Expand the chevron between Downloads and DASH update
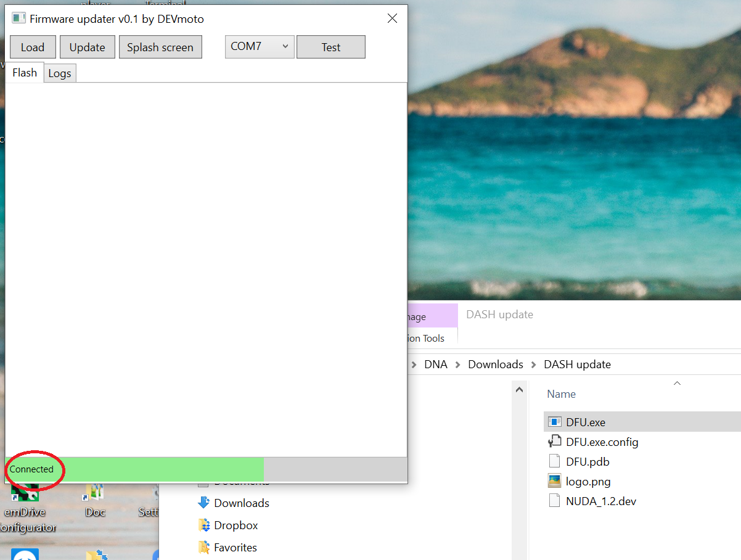 (534, 365)
